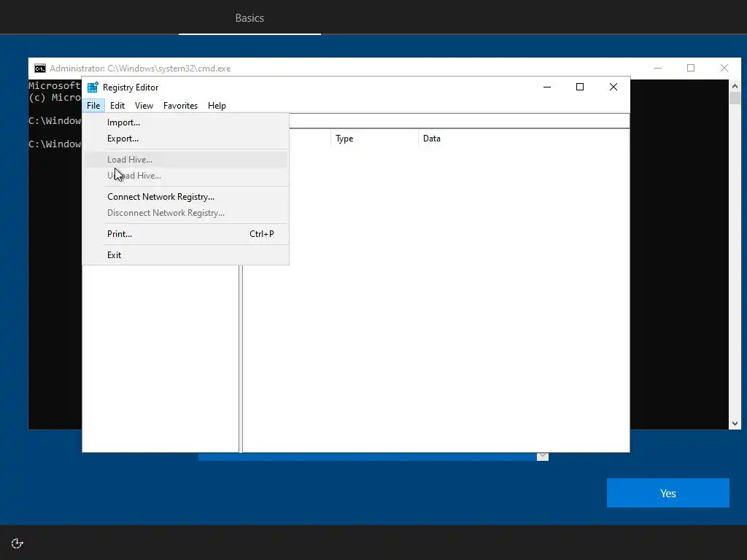Minimize the Registry Editor window
Screen dimensions: 747x560
coord(547,87)
